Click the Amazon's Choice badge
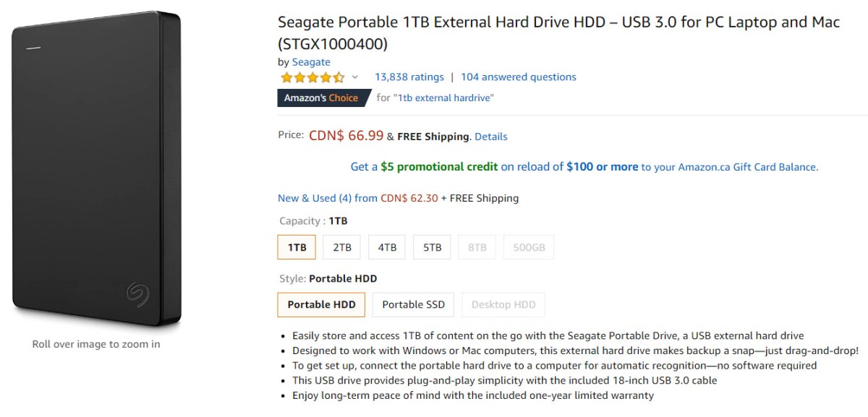The width and height of the screenshot is (868, 417). tap(321, 98)
